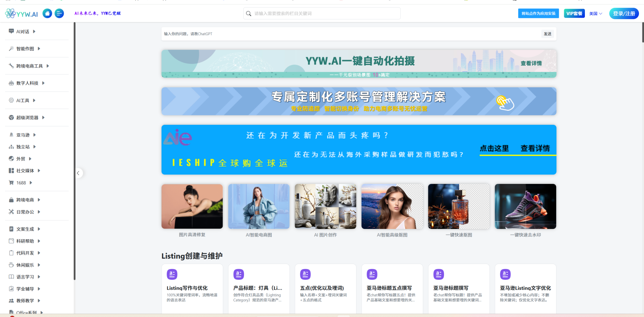The height and width of the screenshot is (317, 644).
Task: Click the YYW.AI logo
Action: tap(21, 14)
